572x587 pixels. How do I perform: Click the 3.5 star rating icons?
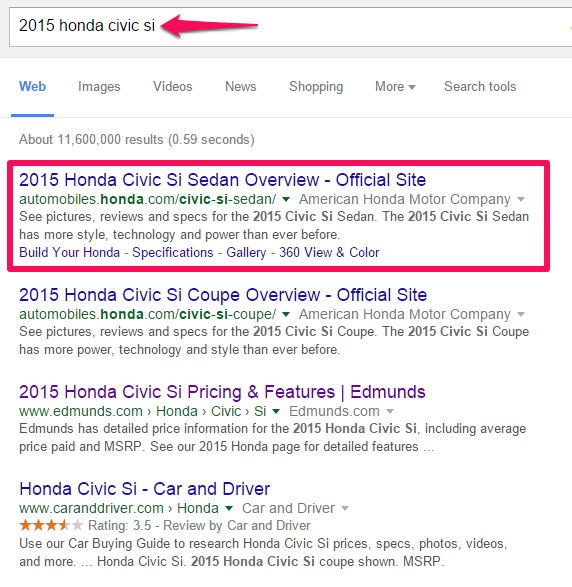pyautogui.click(x=51, y=526)
